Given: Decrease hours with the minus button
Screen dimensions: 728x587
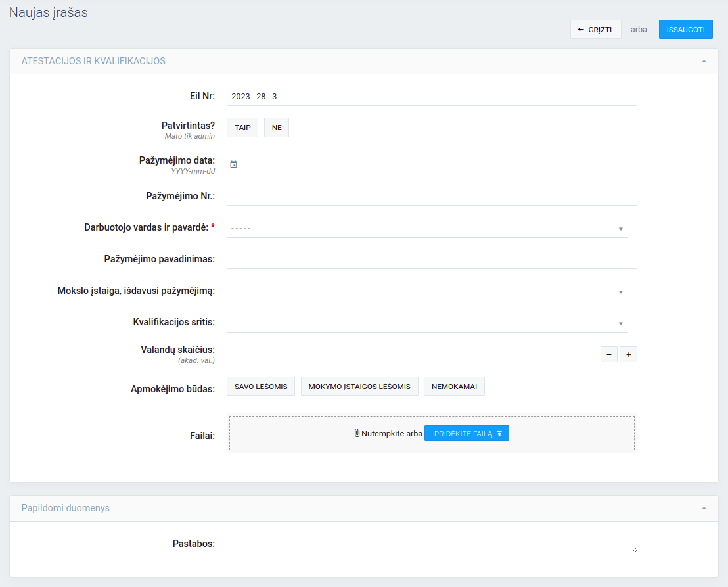Looking at the screenshot, I should (608, 355).
